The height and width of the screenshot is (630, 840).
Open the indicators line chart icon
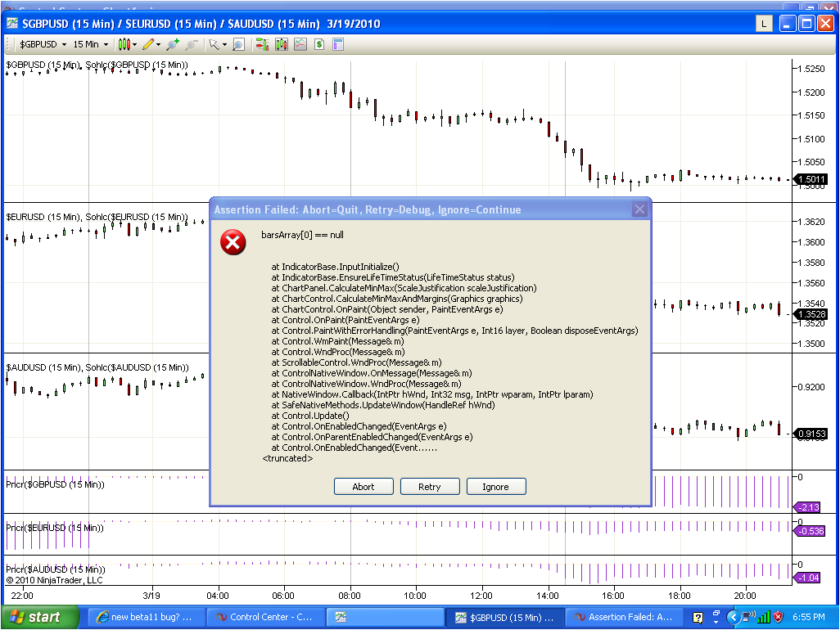300,44
